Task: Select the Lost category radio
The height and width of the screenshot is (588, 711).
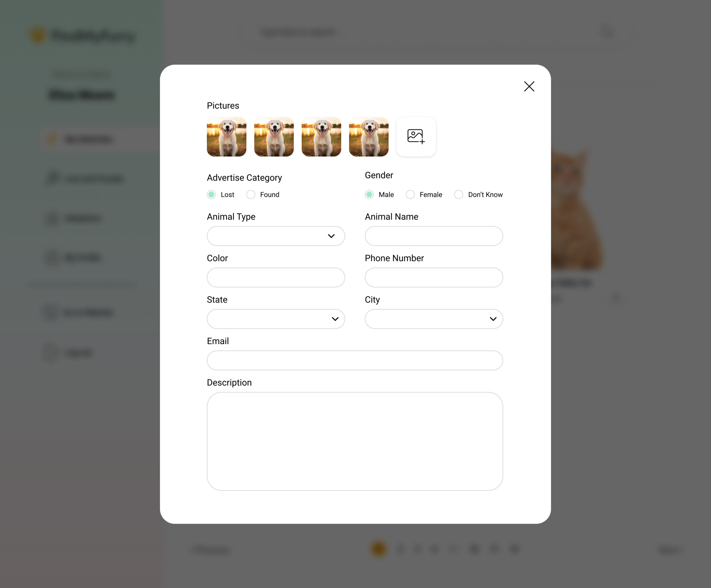Action: (211, 195)
